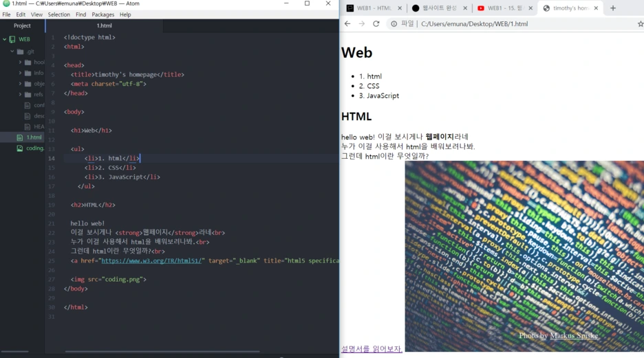Screen dimensions: 644x358
Task: Collapse the .git folder chevron
Action: tap(12, 52)
